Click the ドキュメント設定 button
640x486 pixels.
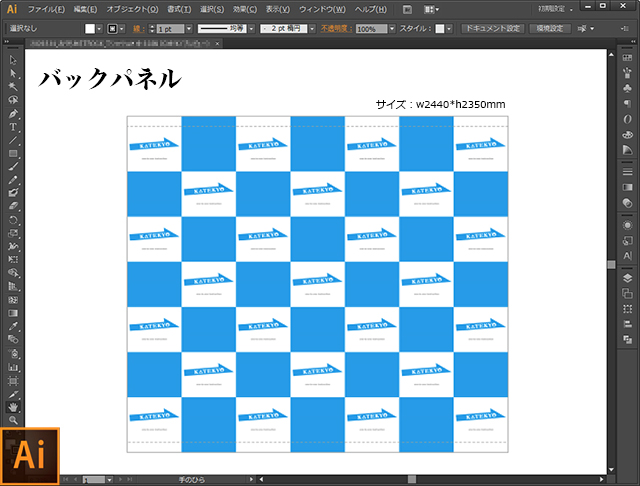point(493,29)
